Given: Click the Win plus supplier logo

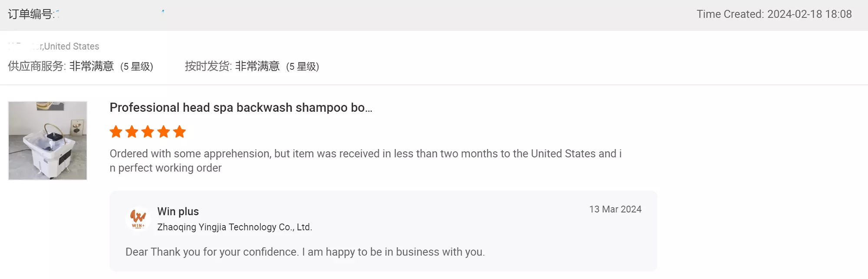Looking at the screenshot, I should 138,218.
